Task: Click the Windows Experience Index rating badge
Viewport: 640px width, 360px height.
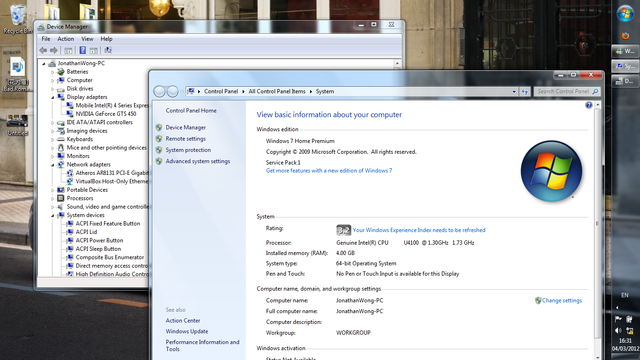Action: [x=343, y=230]
